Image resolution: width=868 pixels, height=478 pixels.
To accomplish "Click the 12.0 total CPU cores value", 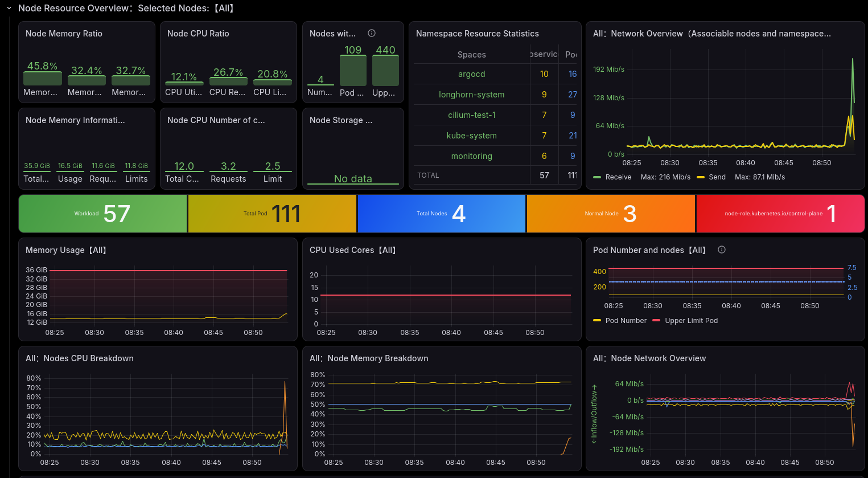I will [x=184, y=166].
